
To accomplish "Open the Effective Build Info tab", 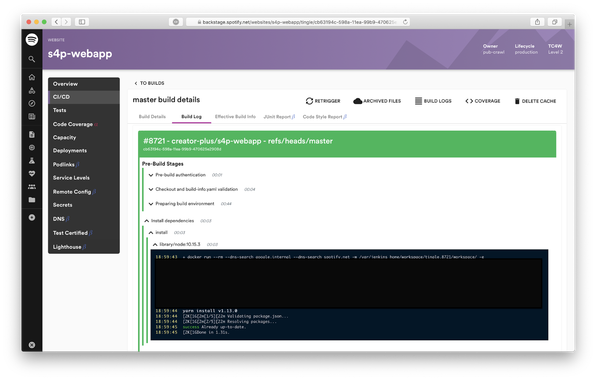I will [235, 117].
